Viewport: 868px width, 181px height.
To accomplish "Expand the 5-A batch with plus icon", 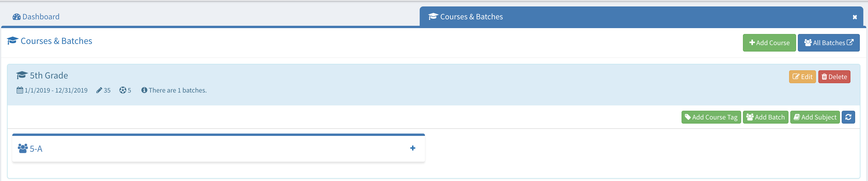I will click(412, 148).
